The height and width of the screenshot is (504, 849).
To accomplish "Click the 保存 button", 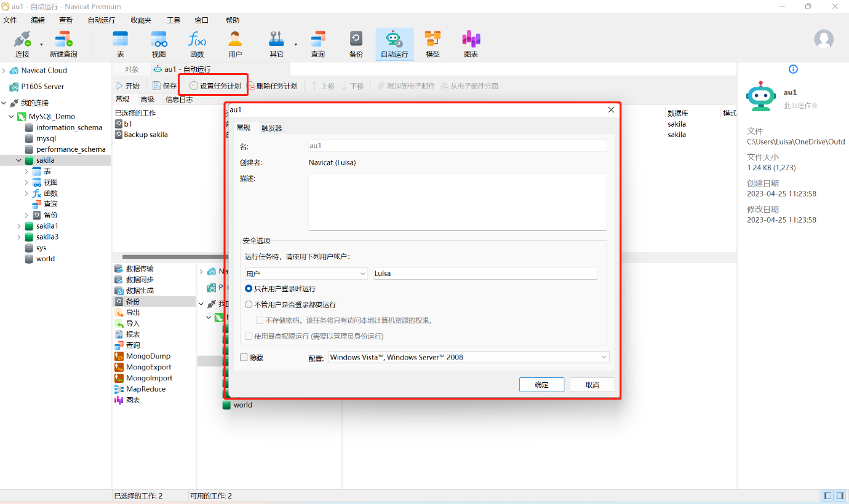I will (x=165, y=86).
